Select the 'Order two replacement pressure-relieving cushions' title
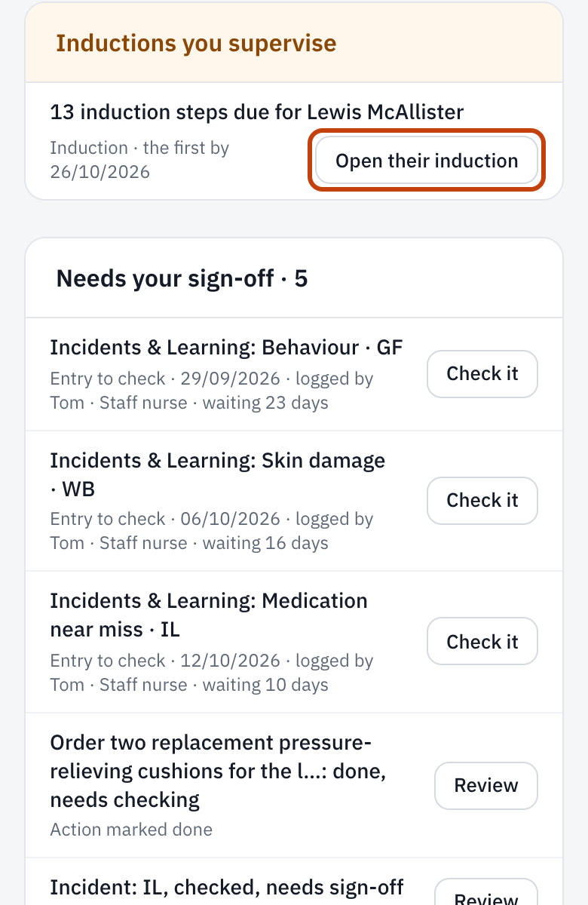588x905 pixels. click(x=211, y=771)
